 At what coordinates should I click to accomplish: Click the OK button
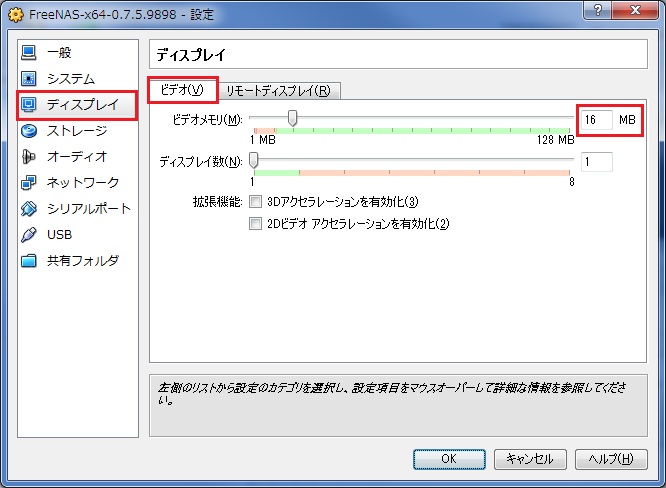tap(449, 459)
